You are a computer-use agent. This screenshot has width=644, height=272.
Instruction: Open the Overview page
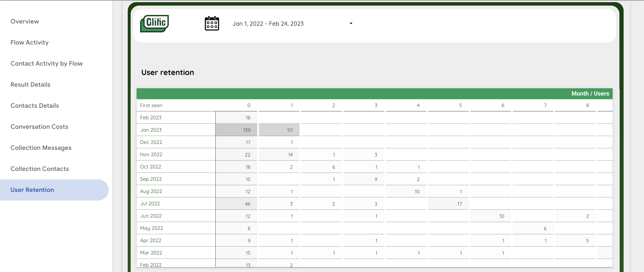pyautogui.click(x=25, y=21)
